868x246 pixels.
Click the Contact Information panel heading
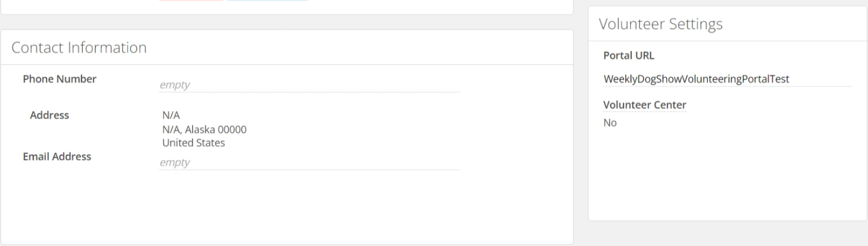click(x=79, y=47)
